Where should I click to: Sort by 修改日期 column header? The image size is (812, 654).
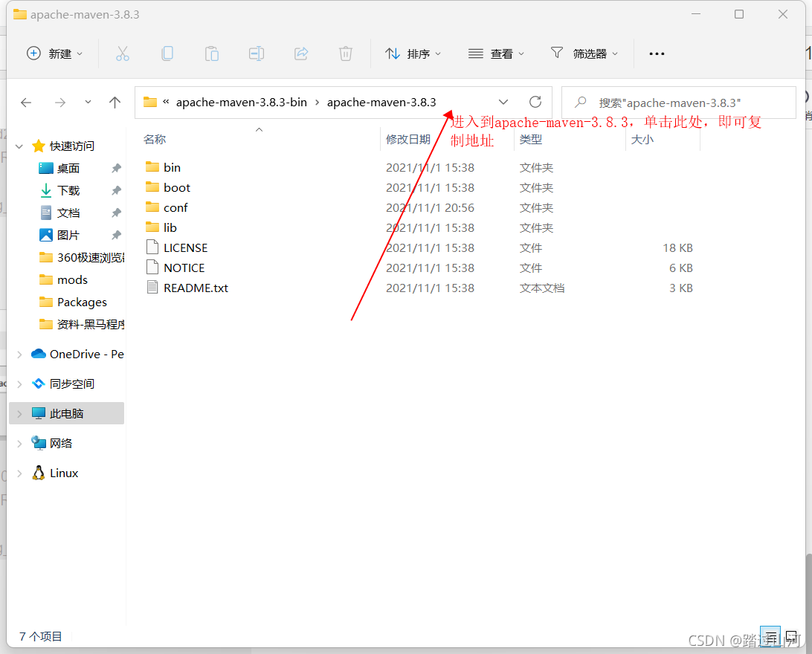point(408,139)
